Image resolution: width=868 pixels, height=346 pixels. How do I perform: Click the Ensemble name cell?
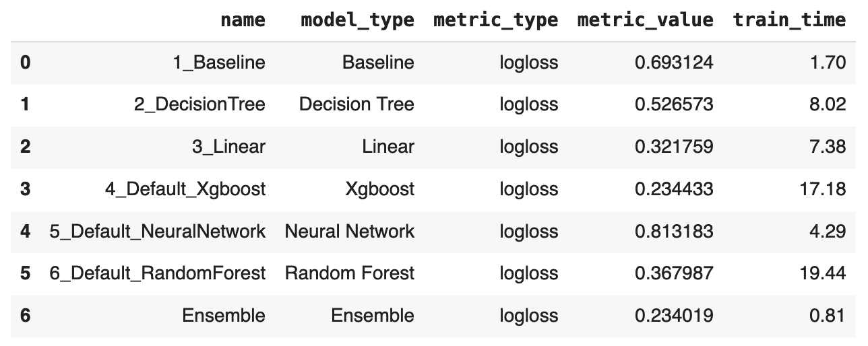pyautogui.click(x=224, y=316)
